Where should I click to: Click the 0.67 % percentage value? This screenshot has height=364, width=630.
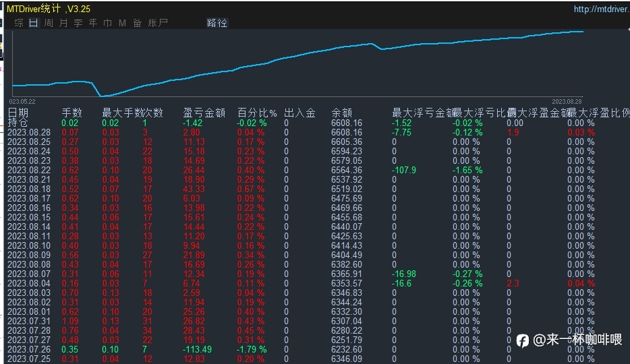(251, 189)
